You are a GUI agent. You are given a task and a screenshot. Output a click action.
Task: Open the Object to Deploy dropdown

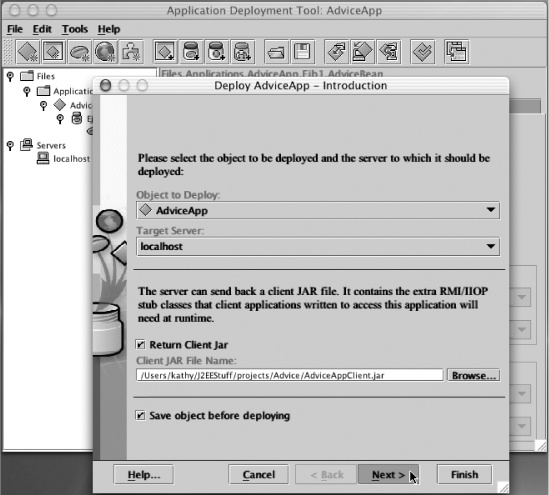[318, 210]
